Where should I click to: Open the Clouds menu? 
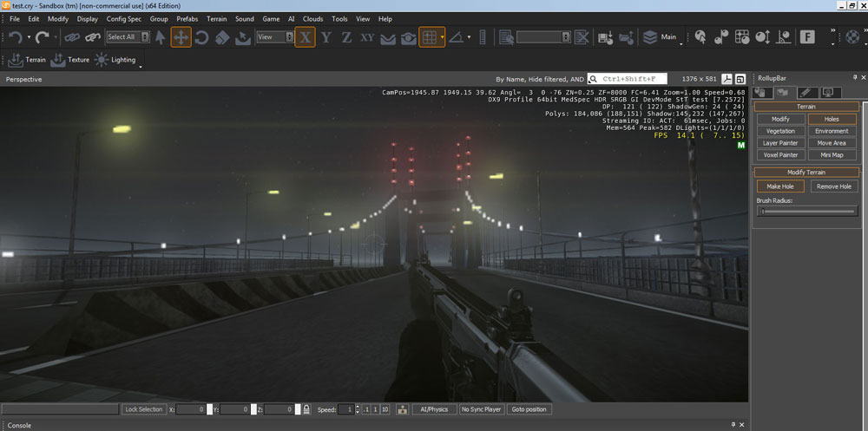click(x=312, y=19)
